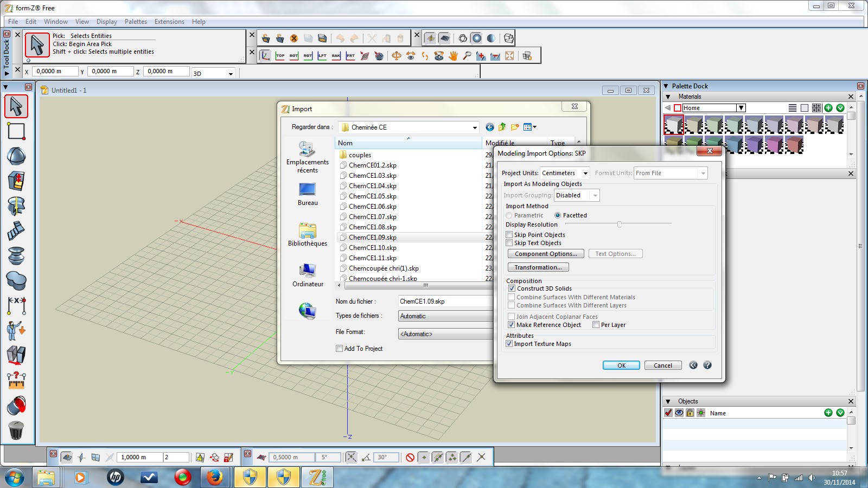Open the Display menu
The width and height of the screenshot is (868, 488).
click(x=107, y=22)
